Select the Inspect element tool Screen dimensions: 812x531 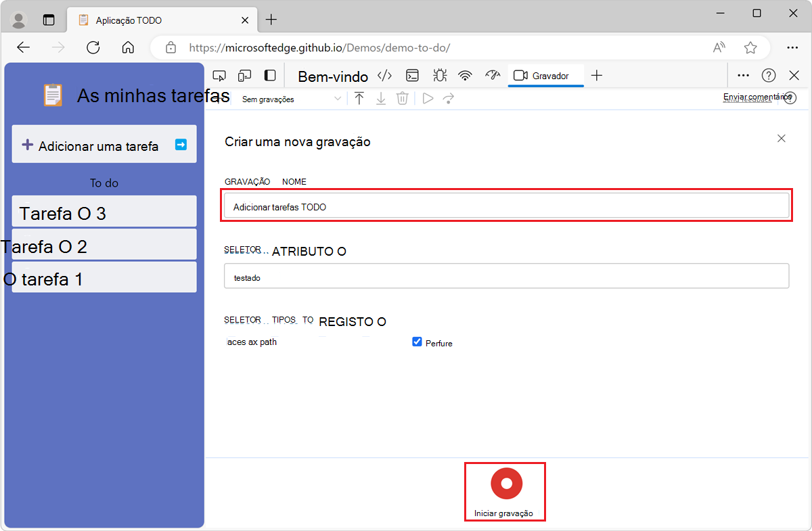point(219,75)
